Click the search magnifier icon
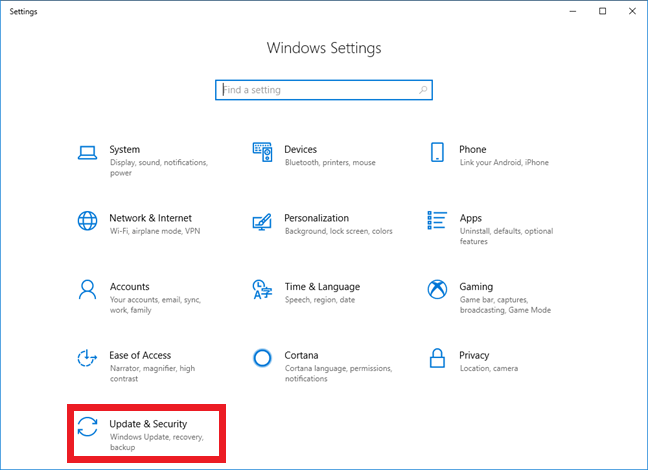 pyautogui.click(x=423, y=90)
